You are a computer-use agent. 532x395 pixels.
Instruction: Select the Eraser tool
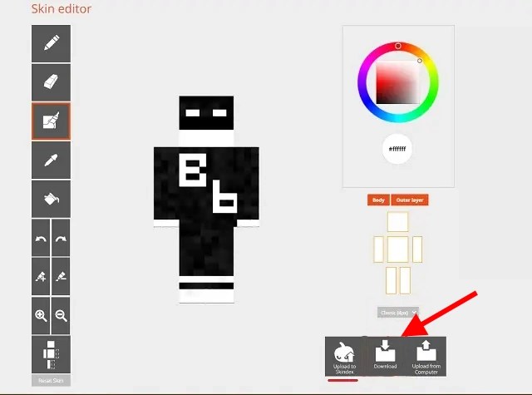52,82
